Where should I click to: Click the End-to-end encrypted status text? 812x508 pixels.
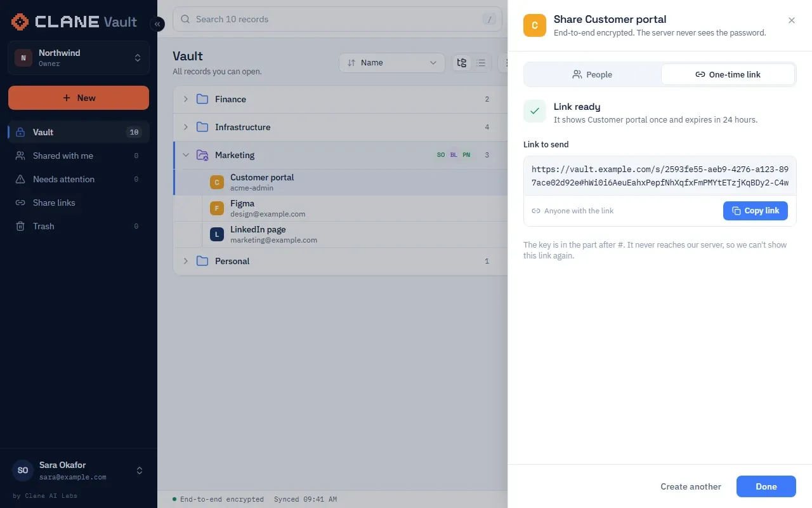click(222, 499)
